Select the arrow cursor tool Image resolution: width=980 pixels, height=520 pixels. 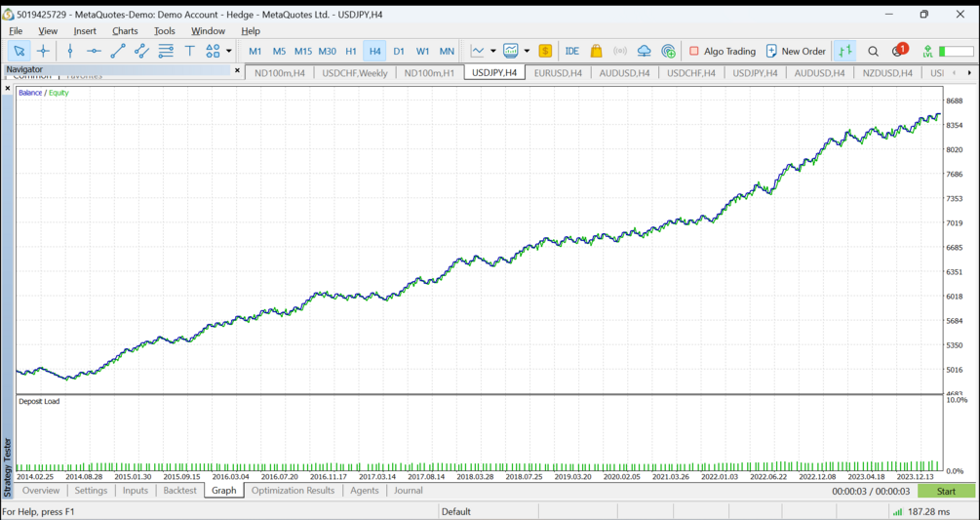click(20, 52)
